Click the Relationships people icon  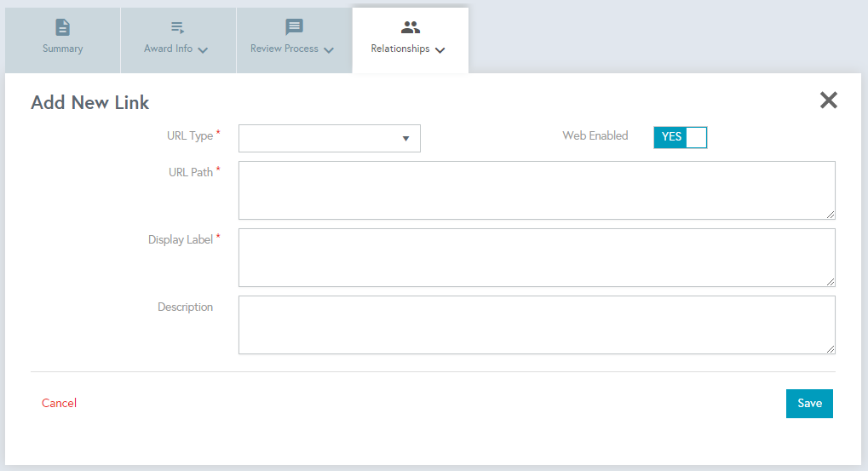pos(411,26)
